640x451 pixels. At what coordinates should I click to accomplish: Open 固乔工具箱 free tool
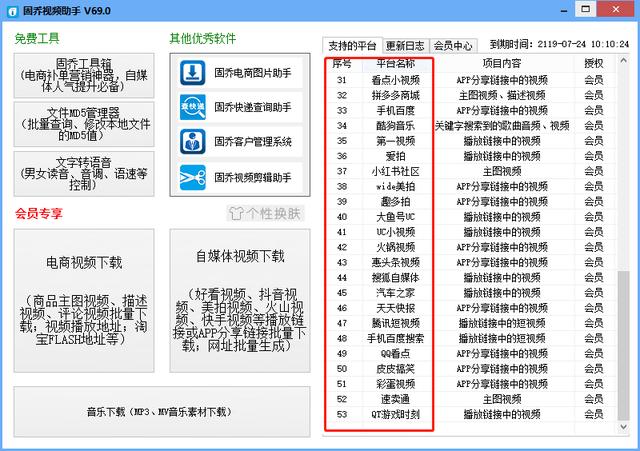point(84,76)
